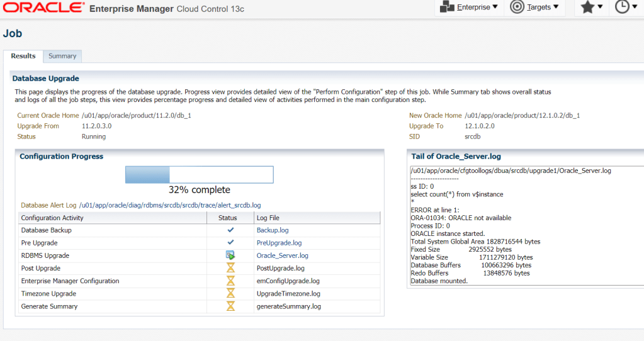This screenshot has height=341, width=644.
Task: Switch to the Summary tab
Action: pos(62,56)
